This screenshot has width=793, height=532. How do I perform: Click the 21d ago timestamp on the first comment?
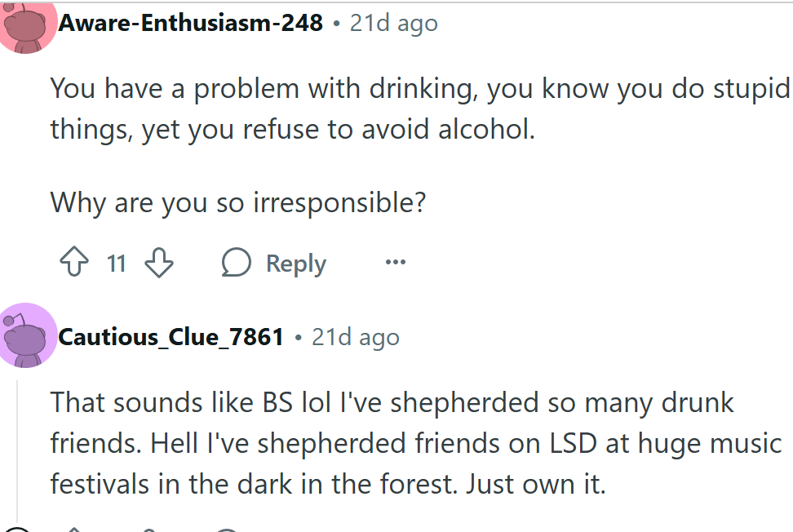point(392,22)
